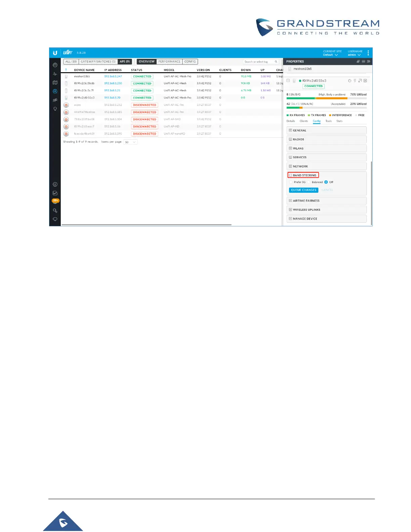Open IP address link 192.168.1.230

[x=113, y=83]
